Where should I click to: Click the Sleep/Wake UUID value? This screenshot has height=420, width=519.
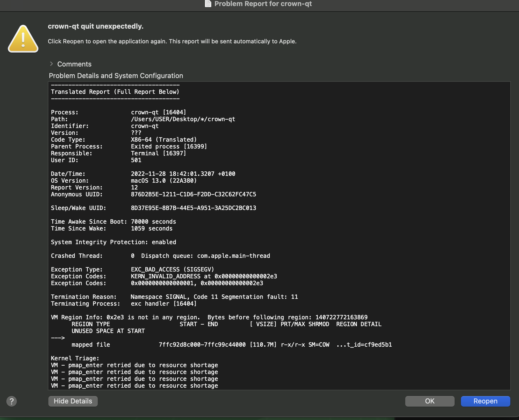pyautogui.click(x=193, y=208)
